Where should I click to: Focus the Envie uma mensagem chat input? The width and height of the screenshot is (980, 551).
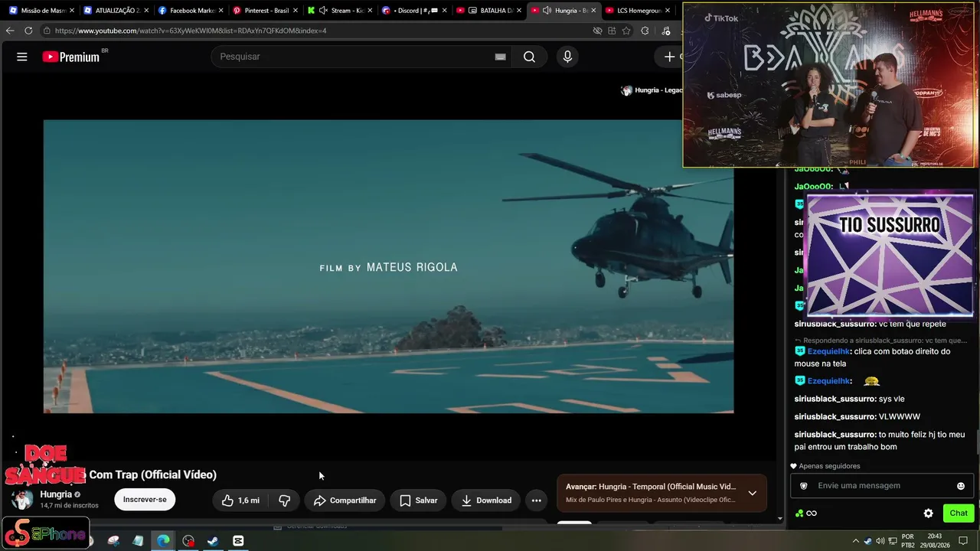[x=881, y=486]
